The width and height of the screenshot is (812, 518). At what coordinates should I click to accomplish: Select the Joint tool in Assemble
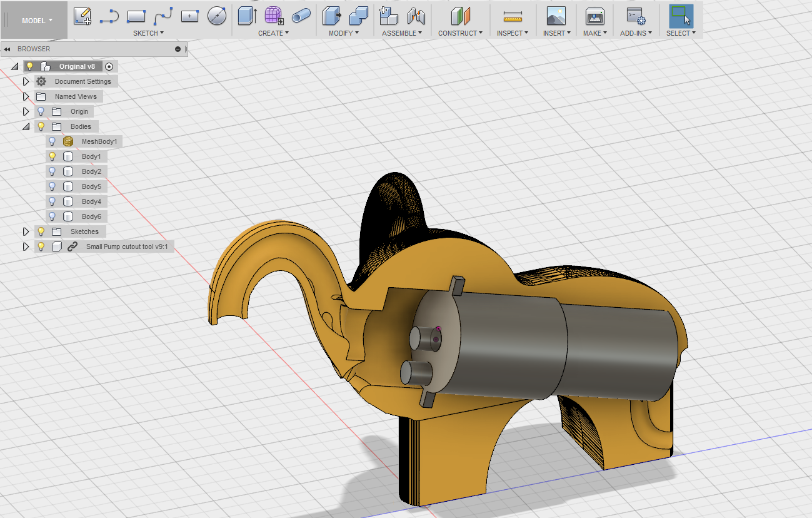(x=416, y=16)
